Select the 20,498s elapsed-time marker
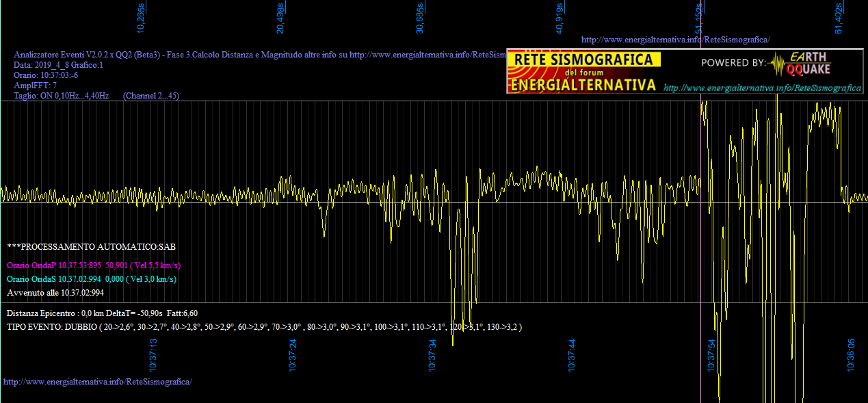Viewport: 868px width, 403px height. 280,18
